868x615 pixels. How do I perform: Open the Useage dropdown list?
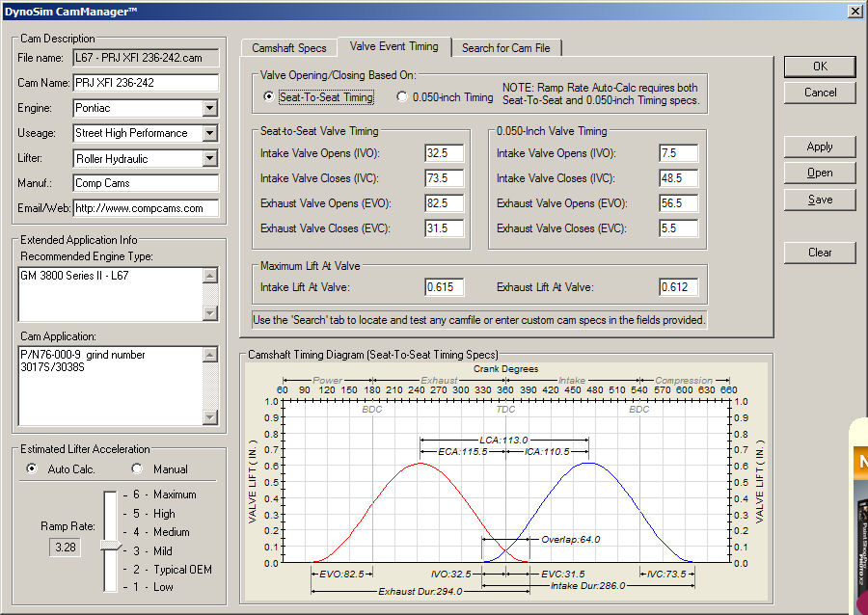pyautogui.click(x=210, y=134)
